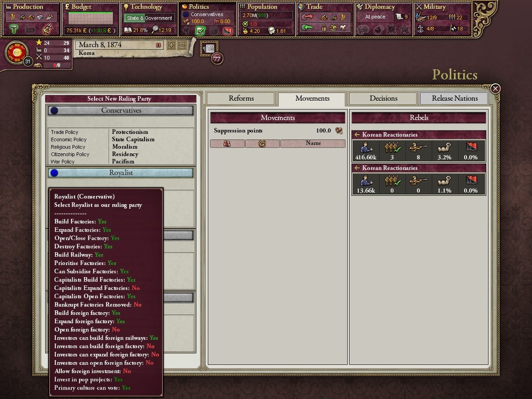Click the prestige star icon

click(39, 43)
